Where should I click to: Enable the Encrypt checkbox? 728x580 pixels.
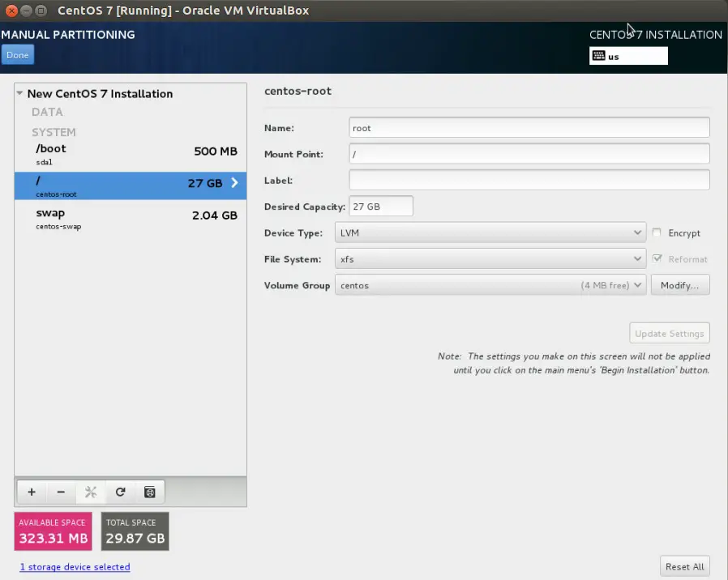(x=657, y=232)
